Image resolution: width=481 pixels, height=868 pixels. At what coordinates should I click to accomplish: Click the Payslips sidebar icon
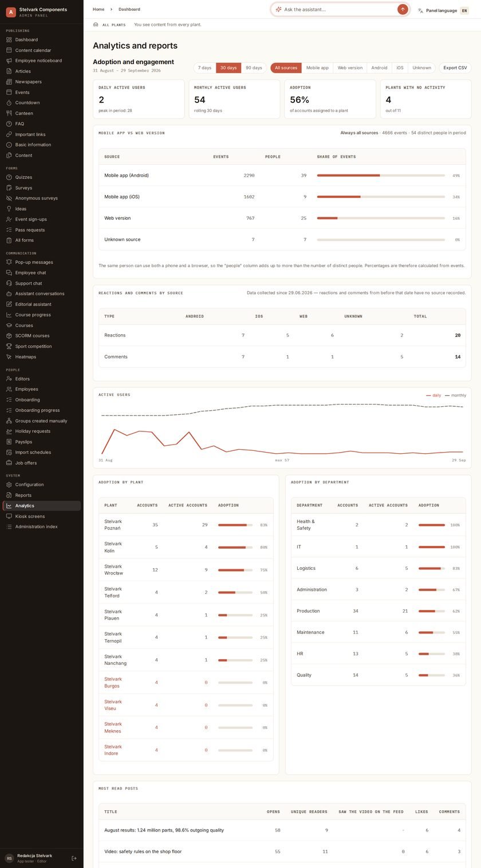point(9,442)
